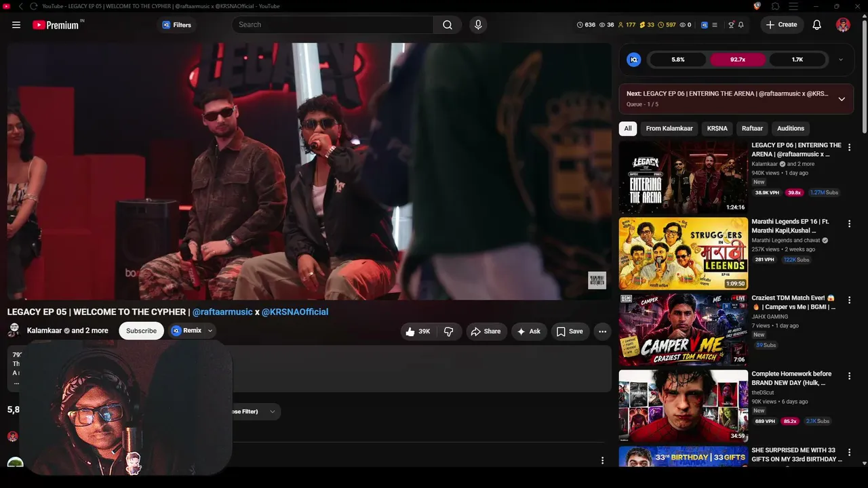Expand the Remix dropdown arrow
The height and width of the screenshot is (488, 868).
pyautogui.click(x=210, y=331)
